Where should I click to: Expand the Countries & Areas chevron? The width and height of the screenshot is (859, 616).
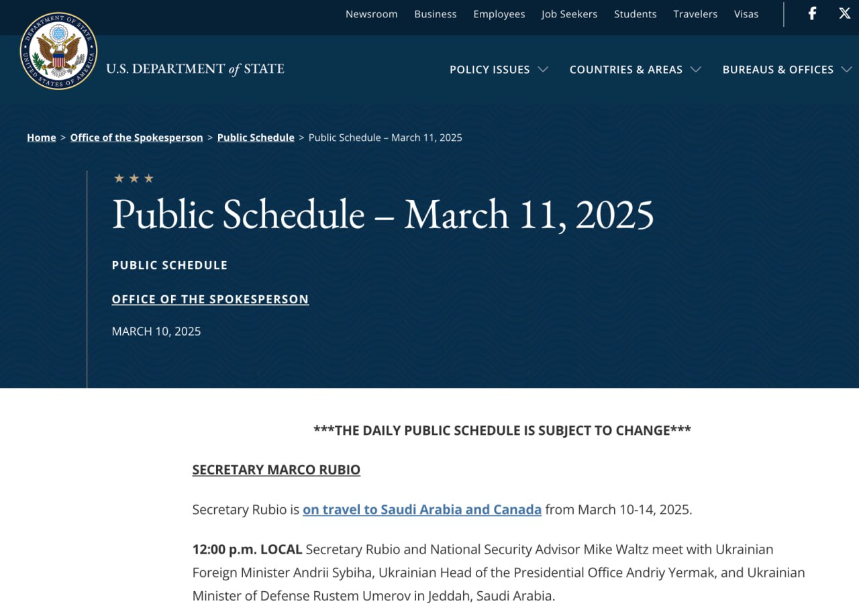pyautogui.click(x=695, y=70)
